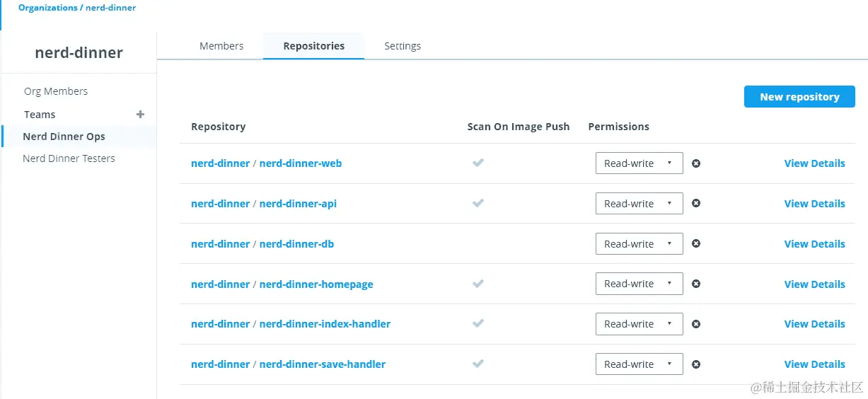This screenshot has width=868, height=399.
Task: Click the plus icon next to Teams
Action: coord(140,114)
